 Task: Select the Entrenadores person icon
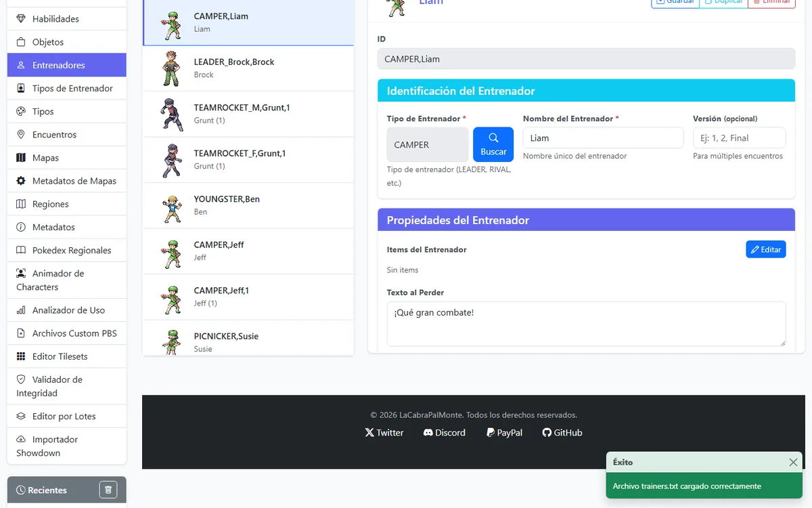click(21, 65)
